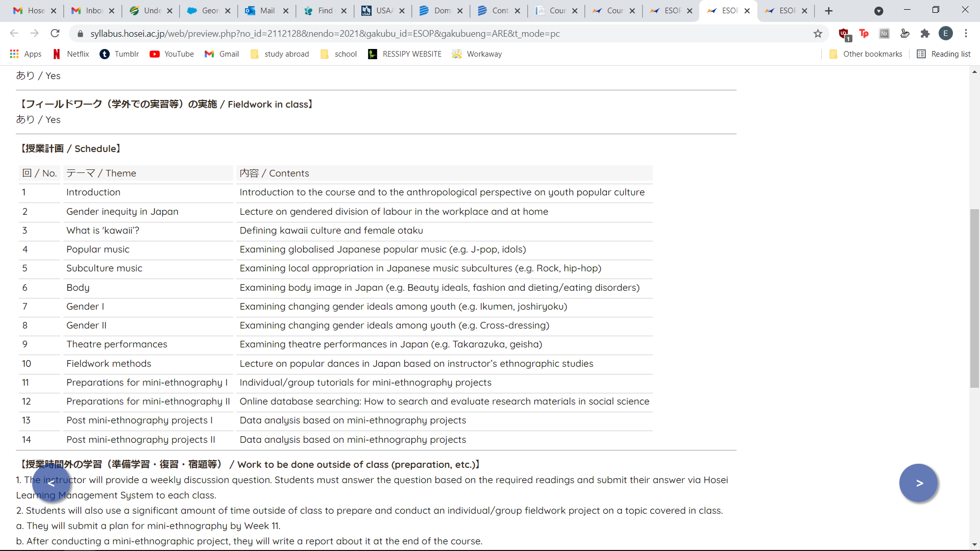
Task: Click the scrollbar up arrow
Action: pyautogui.click(x=974, y=72)
